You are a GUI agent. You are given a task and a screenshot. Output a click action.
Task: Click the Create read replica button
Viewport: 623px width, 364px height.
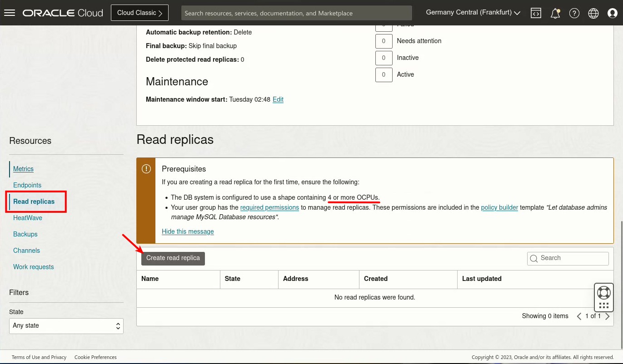(x=173, y=258)
